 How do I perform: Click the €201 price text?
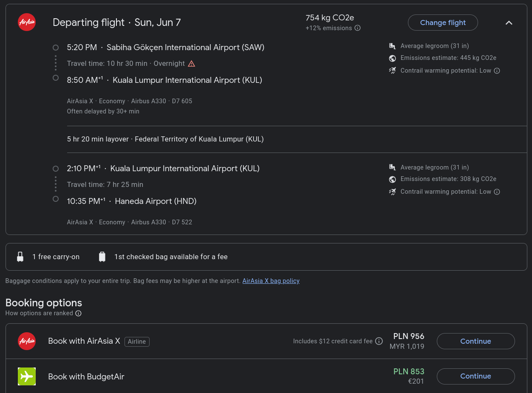(x=416, y=381)
